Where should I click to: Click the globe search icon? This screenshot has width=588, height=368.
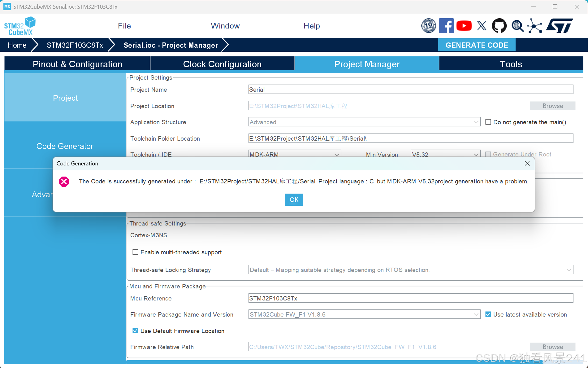click(517, 26)
